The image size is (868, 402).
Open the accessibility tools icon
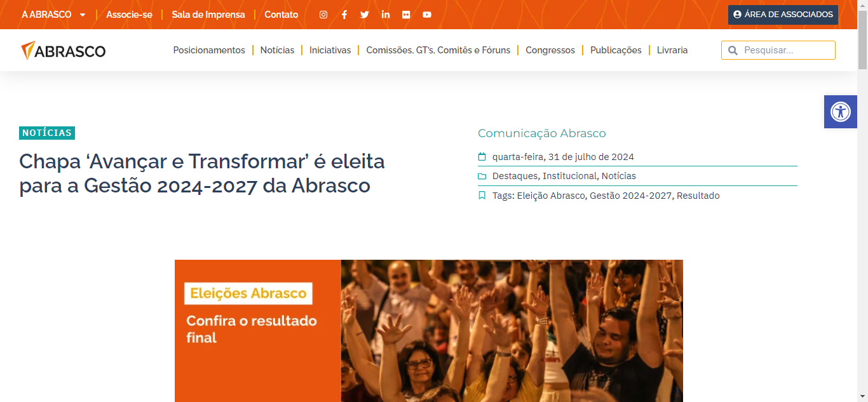point(841,112)
